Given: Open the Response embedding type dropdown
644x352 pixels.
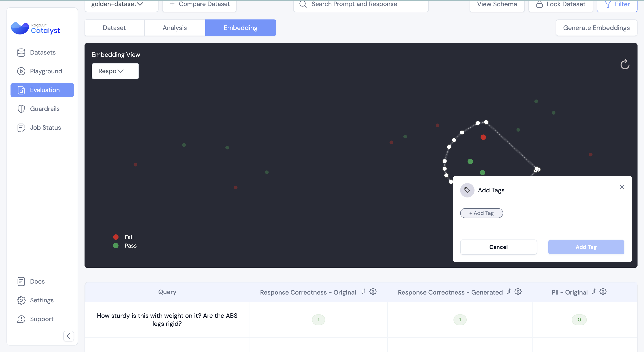Looking at the screenshot, I should click(x=115, y=71).
